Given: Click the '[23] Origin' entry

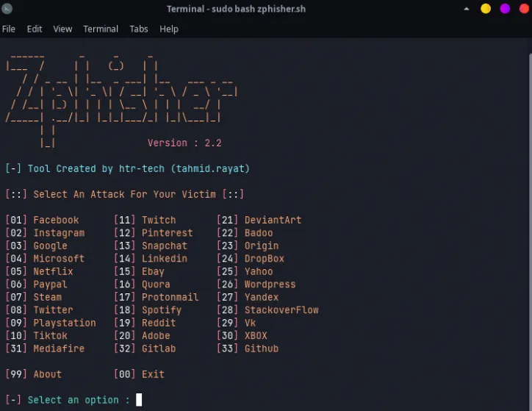Looking at the screenshot, I should [x=248, y=246].
